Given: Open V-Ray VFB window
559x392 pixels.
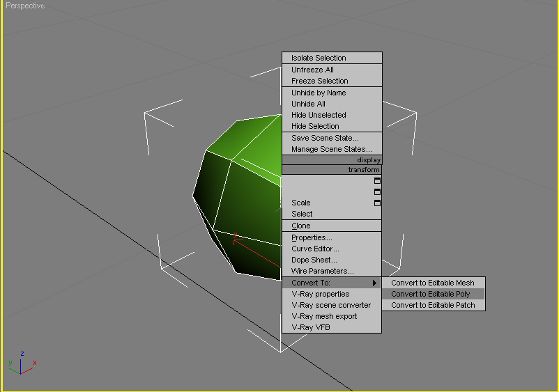Looking at the screenshot, I should (332, 327).
